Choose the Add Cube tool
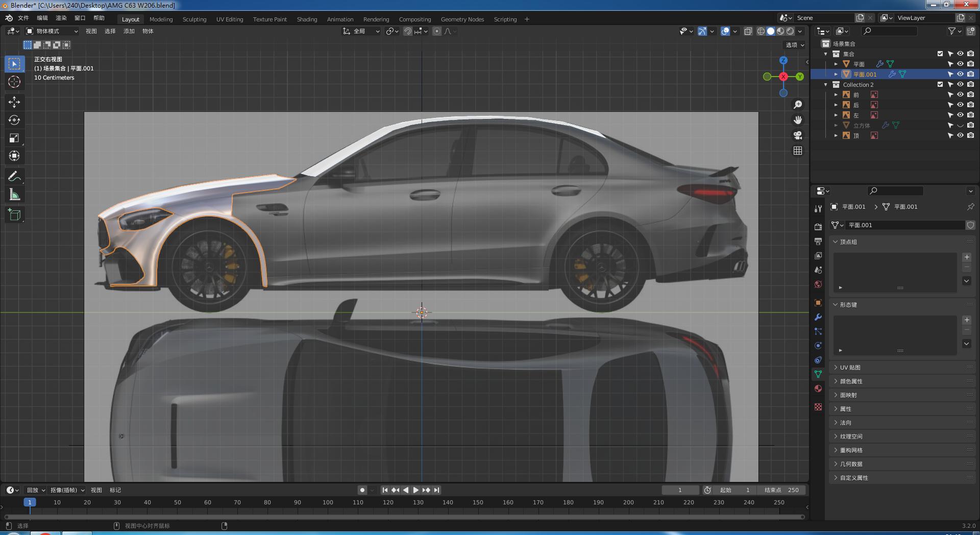Image resolution: width=980 pixels, height=535 pixels. pos(14,215)
